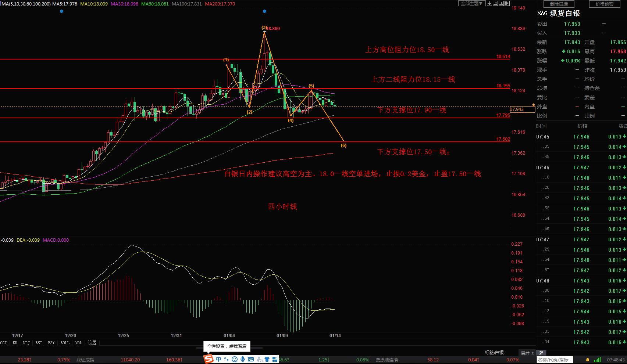627x364 pixels.
Task: Open the Sogou emoji smiley icon
Action: tap(235, 359)
